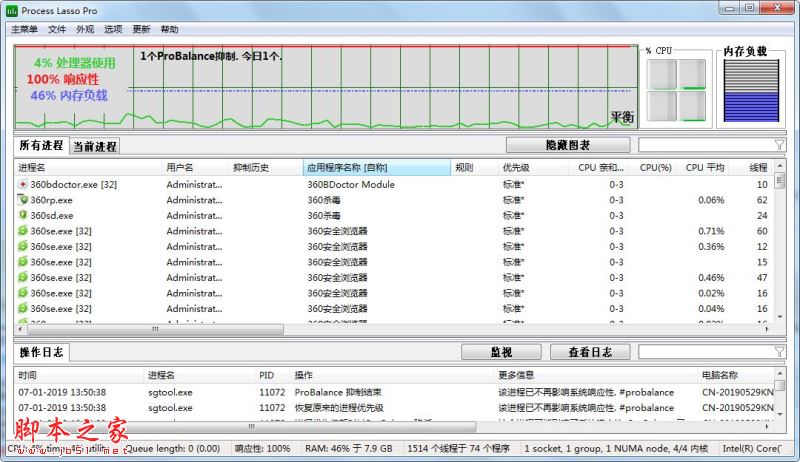Sort by the 优先级 column header
This screenshot has height=462, width=800.
pyautogui.click(x=533, y=167)
